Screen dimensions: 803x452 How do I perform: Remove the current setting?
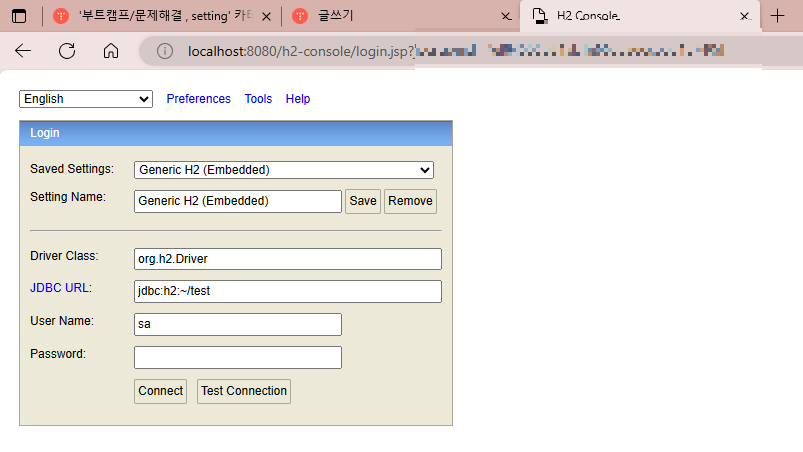coord(410,201)
